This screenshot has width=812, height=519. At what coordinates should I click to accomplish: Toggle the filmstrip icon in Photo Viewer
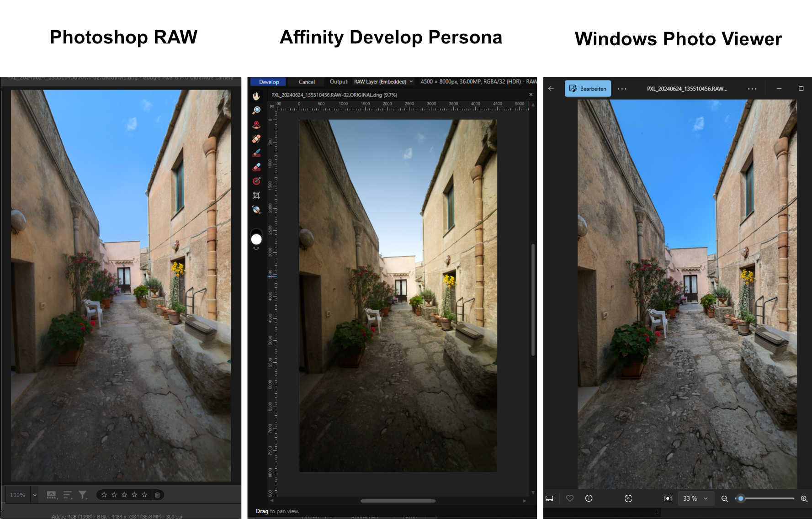[x=549, y=498]
